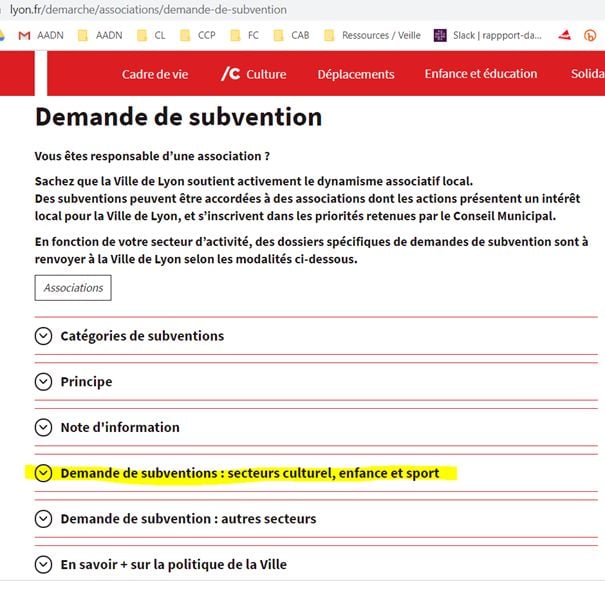Image resolution: width=605 pixels, height=591 pixels.
Task: Open the FC bookmarks folder
Action: click(244, 35)
